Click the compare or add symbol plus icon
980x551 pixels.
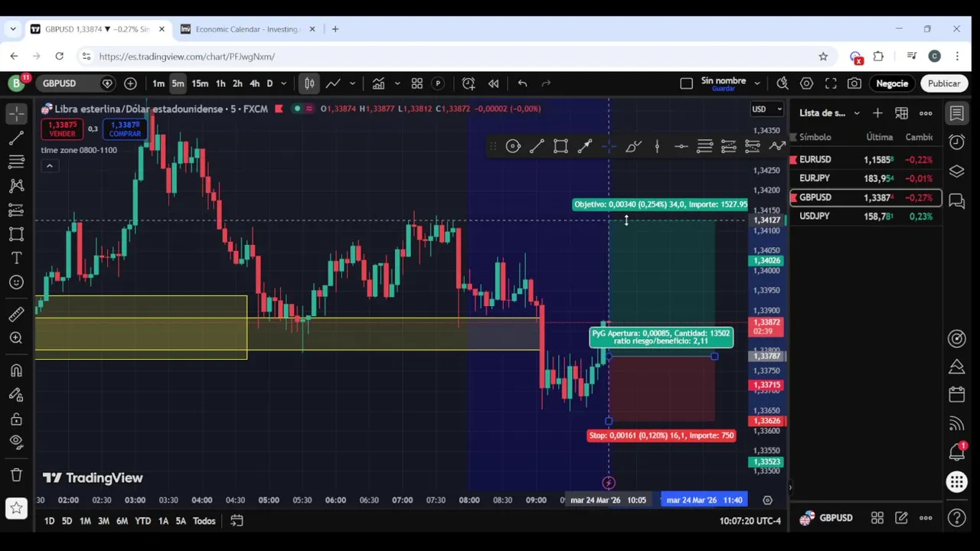[130, 83]
